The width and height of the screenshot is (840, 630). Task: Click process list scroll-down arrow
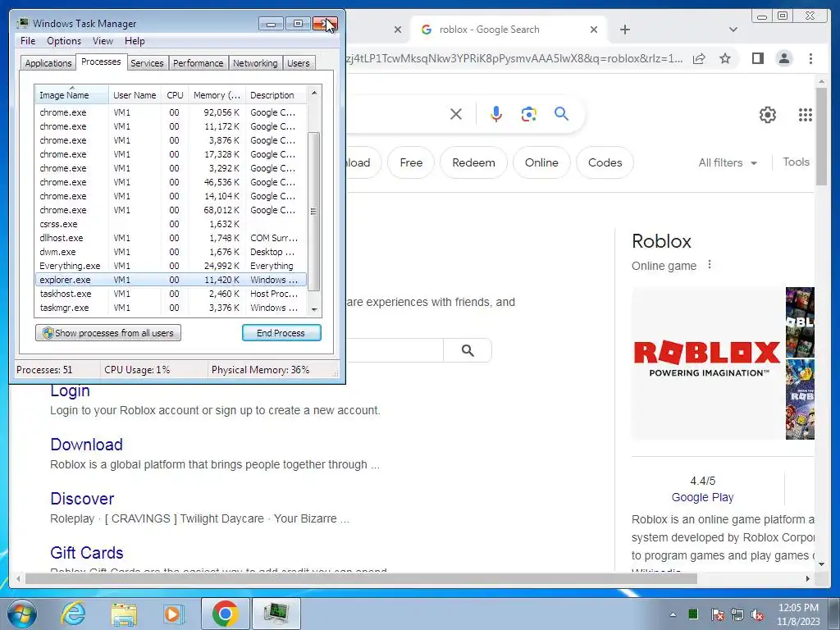tap(314, 309)
